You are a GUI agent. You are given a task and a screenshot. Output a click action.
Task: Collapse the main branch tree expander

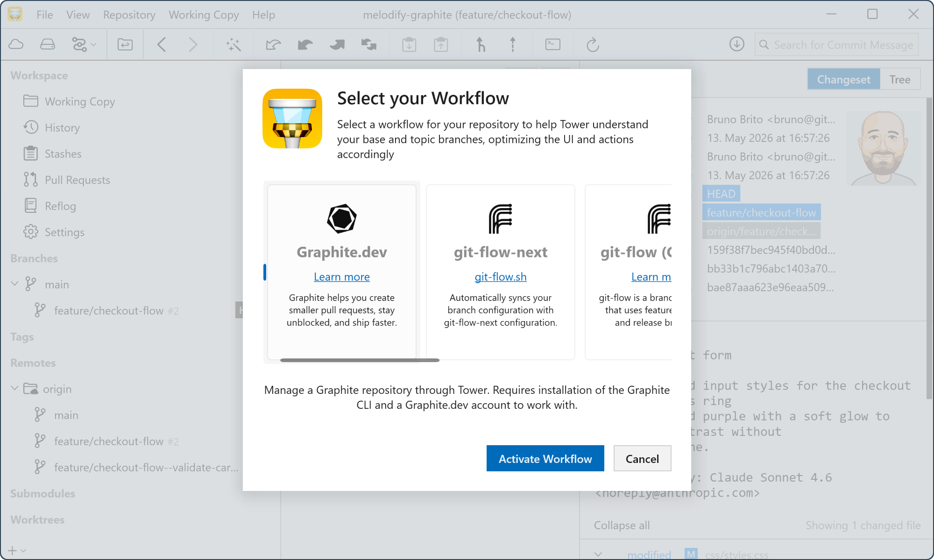[x=14, y=284]
